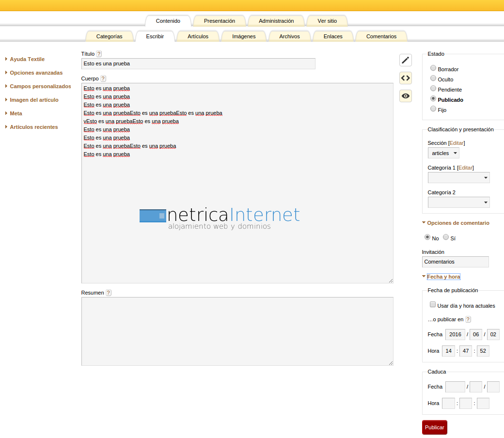504x438 pixels.
Task: Open help icon next to Cuerpo
Action: tap(103, 78)
